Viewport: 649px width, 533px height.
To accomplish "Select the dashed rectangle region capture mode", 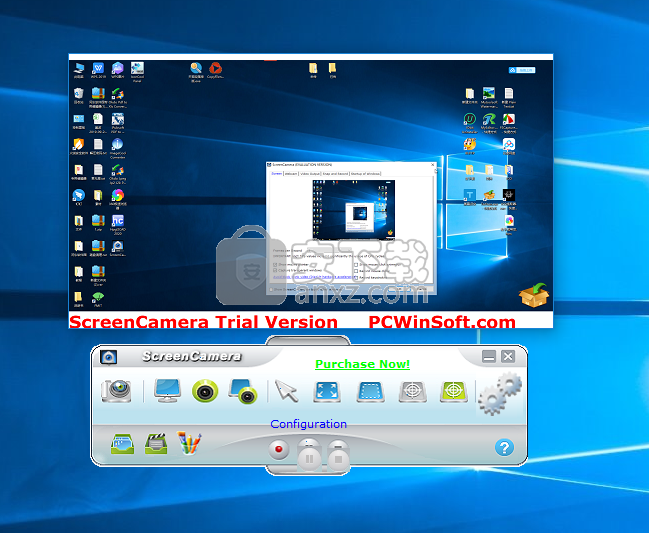I will point(370,391).
